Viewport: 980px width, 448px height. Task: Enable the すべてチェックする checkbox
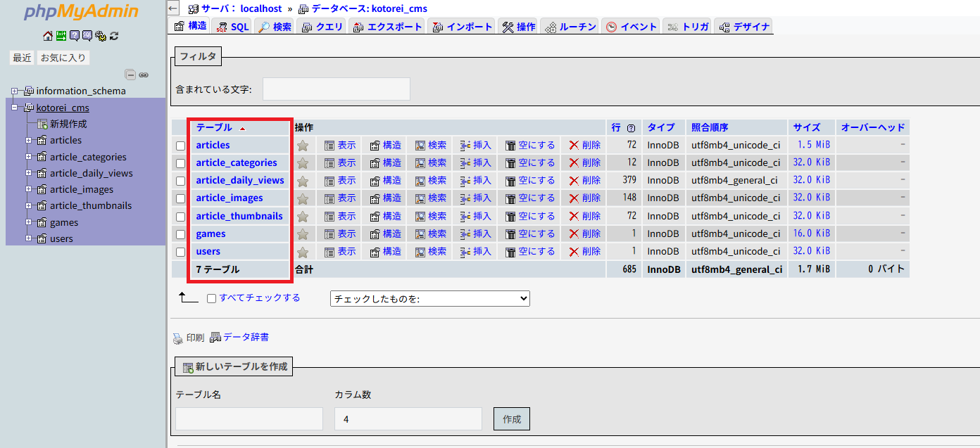(x=212, y=298)
